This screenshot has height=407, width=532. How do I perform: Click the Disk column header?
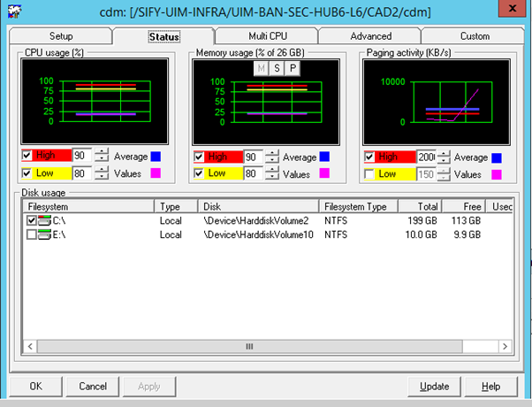[259, 206]
